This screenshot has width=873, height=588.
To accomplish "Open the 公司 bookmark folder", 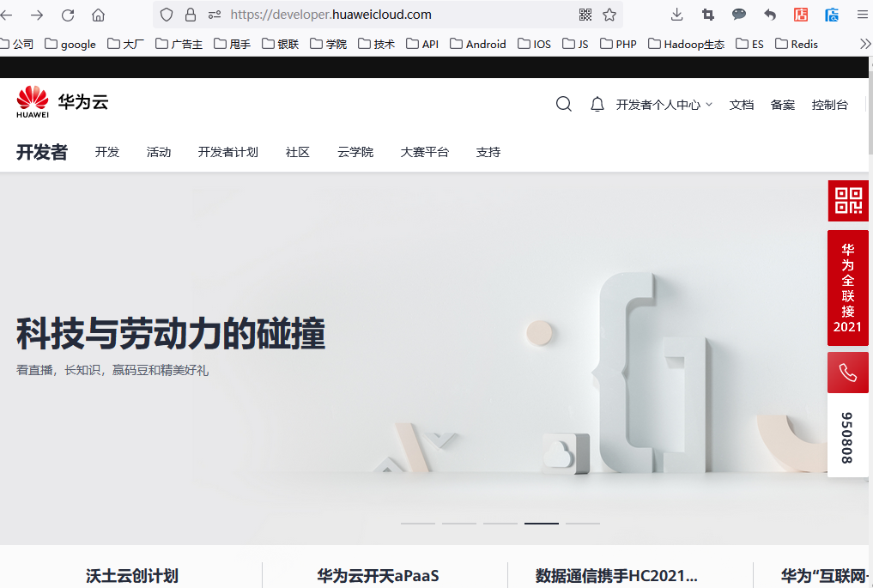I will tap(16, 44).
